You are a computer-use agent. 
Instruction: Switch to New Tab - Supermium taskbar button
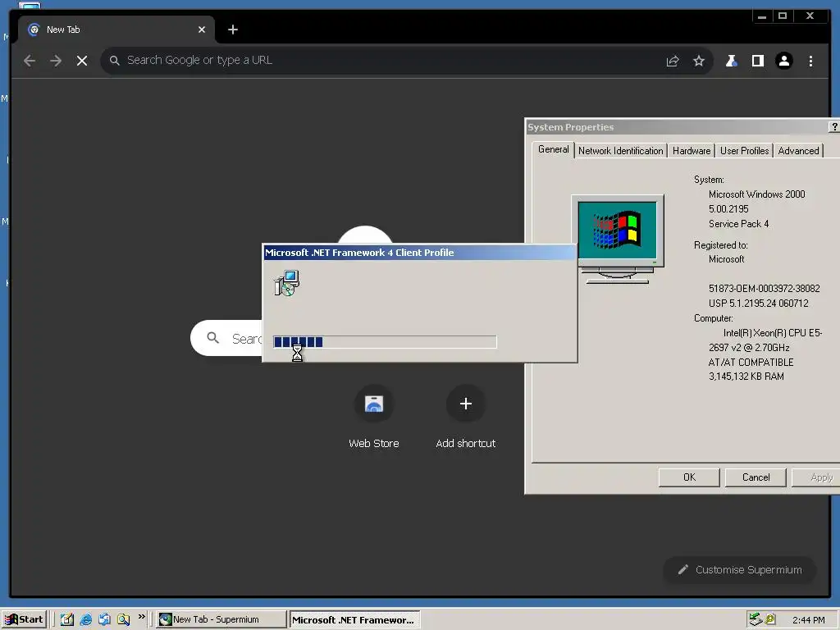pos(221,619)
